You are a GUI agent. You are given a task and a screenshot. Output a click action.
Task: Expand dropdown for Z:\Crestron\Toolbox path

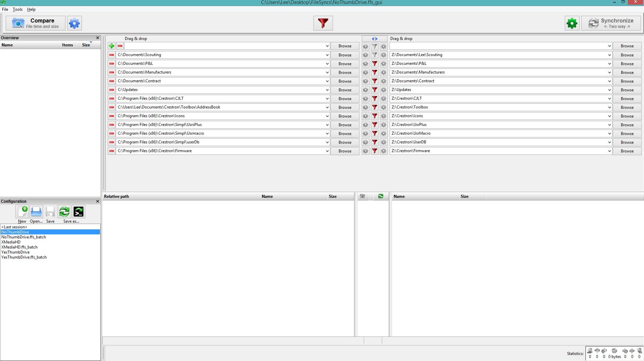pyautogui.click(x=609, y=107)
